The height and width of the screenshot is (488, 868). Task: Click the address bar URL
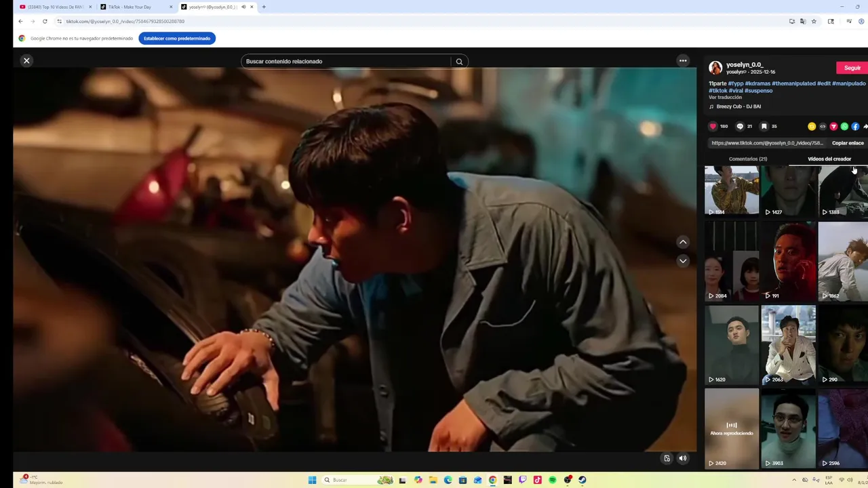point(125,21)
